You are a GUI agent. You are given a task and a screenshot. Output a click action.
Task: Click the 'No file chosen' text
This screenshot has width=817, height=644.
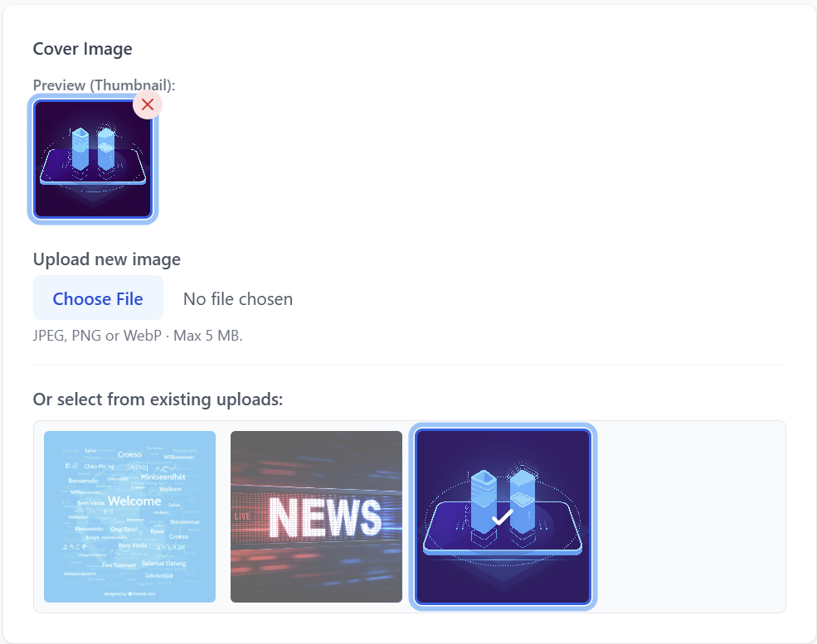238,299
